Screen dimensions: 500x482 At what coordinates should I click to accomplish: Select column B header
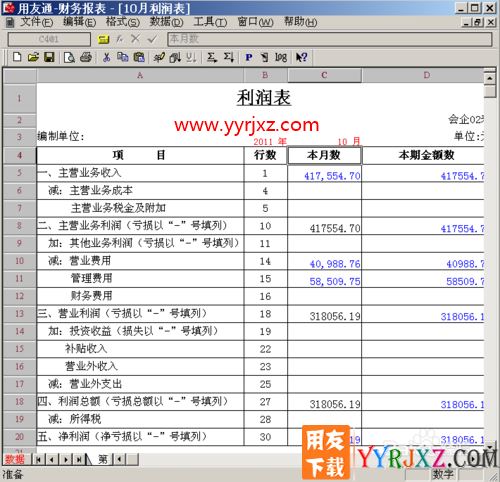[x=265, y=75]
